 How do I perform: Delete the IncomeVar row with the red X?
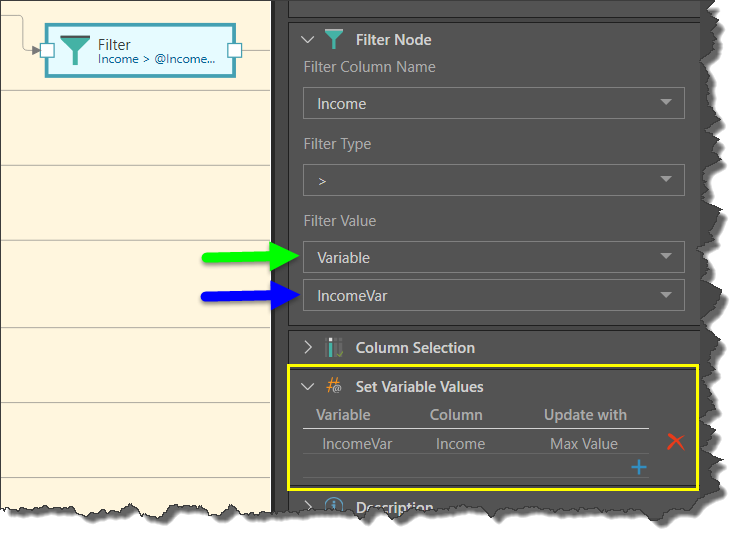tap(675, 442)
